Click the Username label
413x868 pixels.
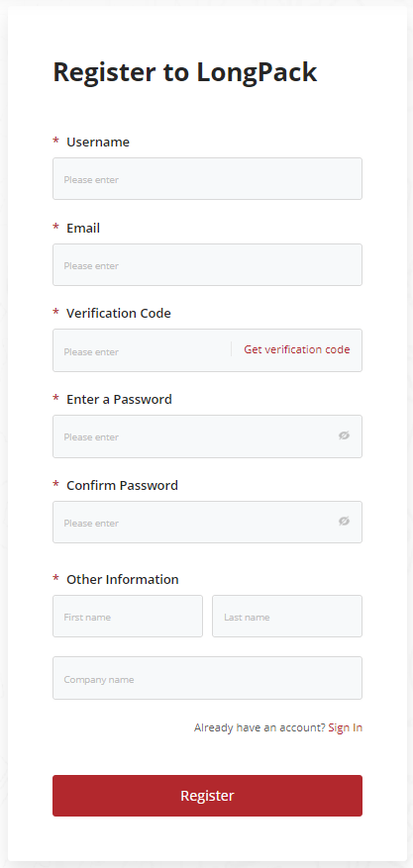(98, 142)
